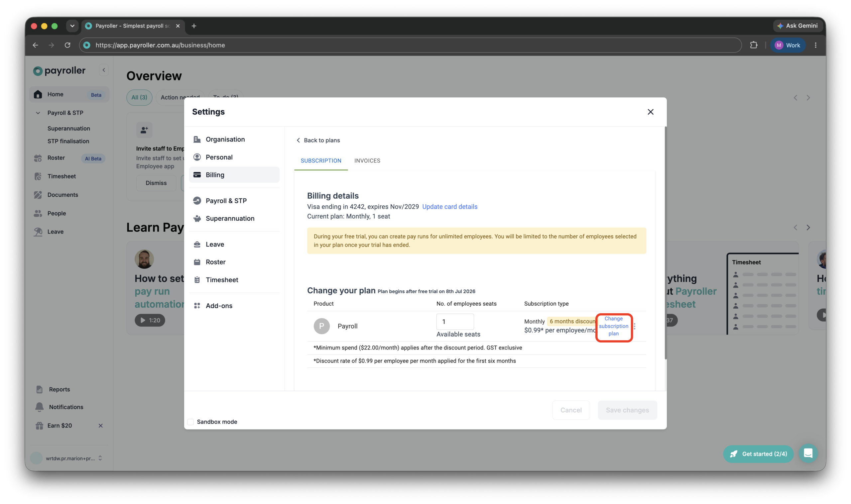Screen dimensions: 851x504
Task: Open the tab search dropdown
Action: (x=72, y=26)
